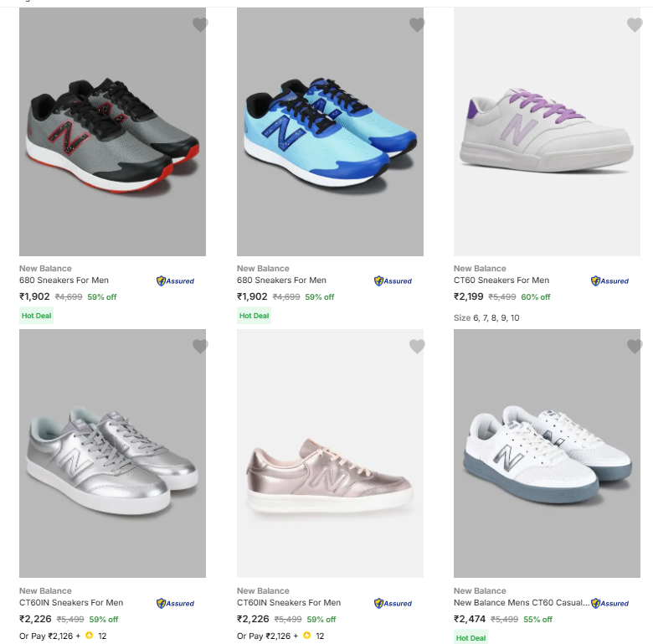Viewport: 653px width, 644px height.
Task: Open "CT60 Sneakers For Men" title link
Action: coord(501,281)
